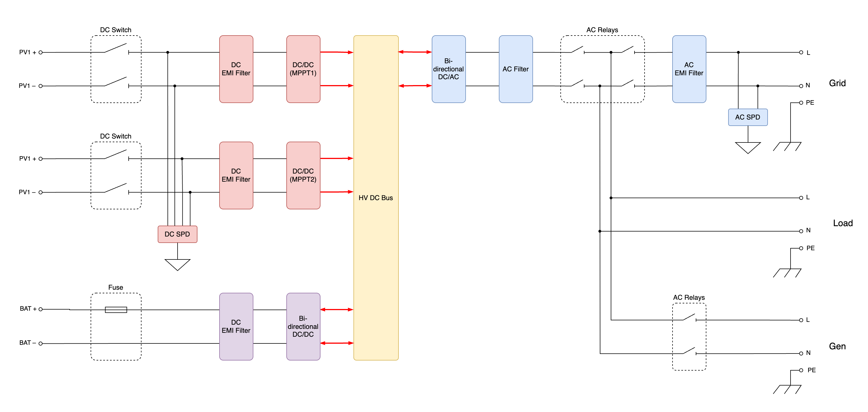868x412 pixels.
Task: Click the Bi-directional DC/DC battery block
Action: [303, 326]
